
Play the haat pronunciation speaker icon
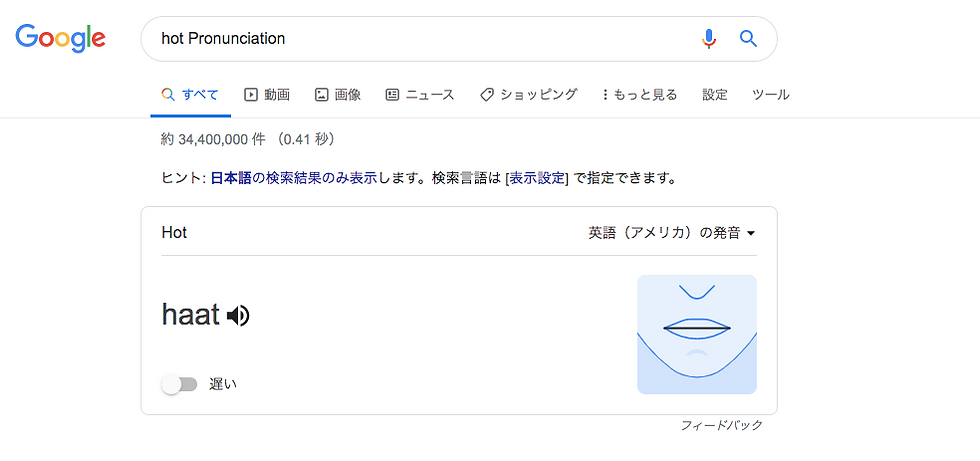coord(238,316)
